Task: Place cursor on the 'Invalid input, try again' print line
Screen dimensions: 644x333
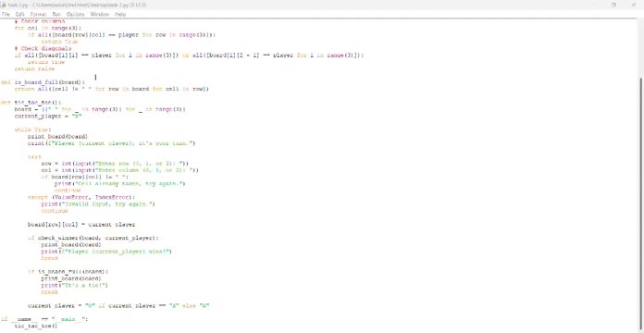Action: tap(98, 203)
